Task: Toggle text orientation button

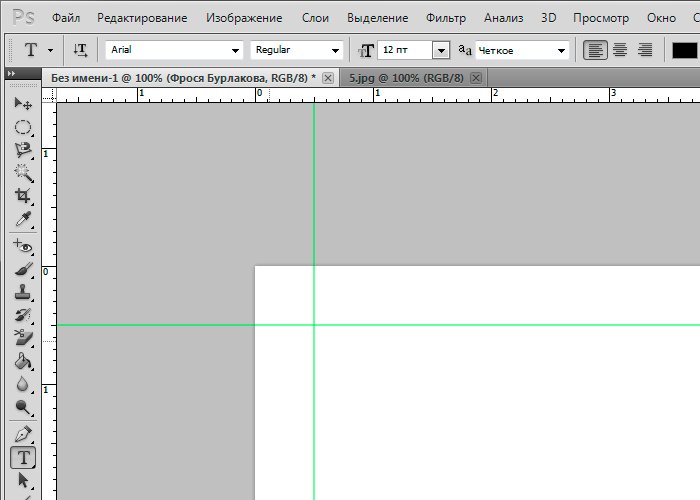Action: (81, 50)
